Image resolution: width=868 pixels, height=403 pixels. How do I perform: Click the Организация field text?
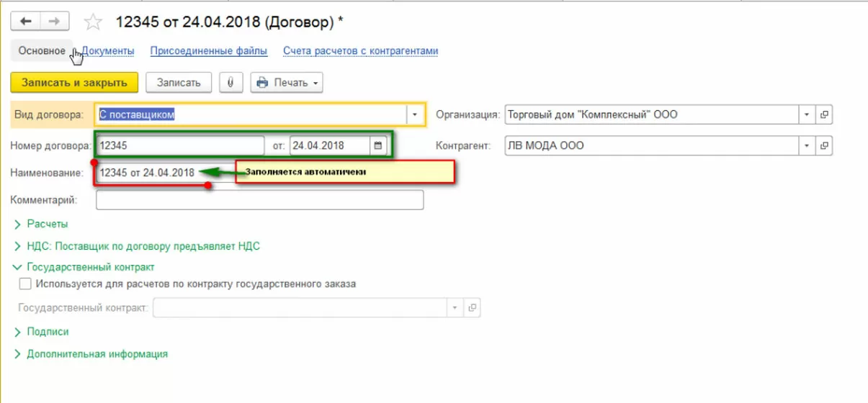(651, 114)
